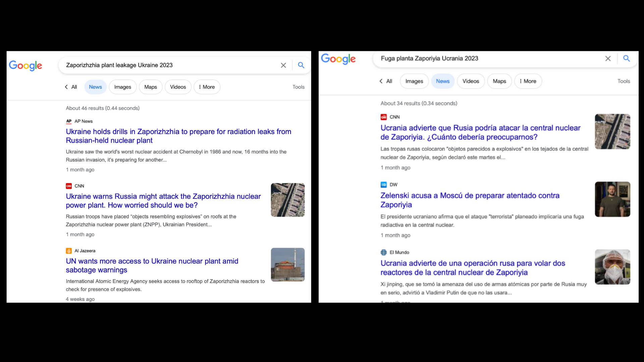Viewport: 644px width, 362px height.
Task: Click the About 34 results text
Action: coord(419,104)
